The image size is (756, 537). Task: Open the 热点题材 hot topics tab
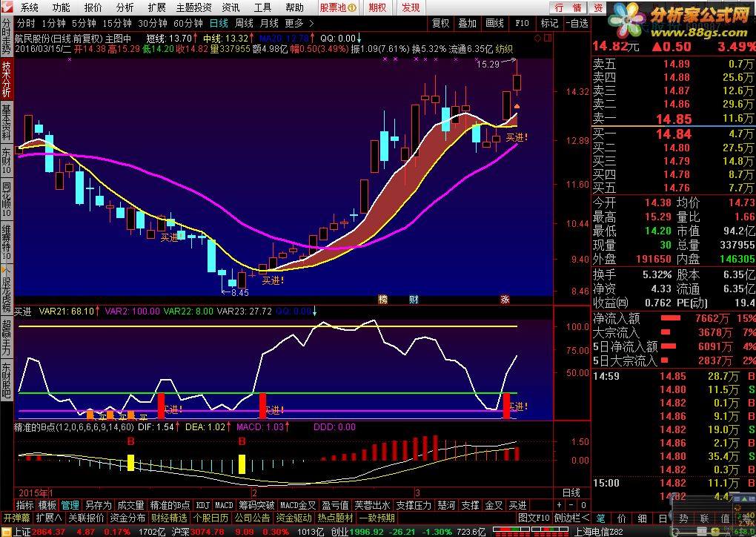(335, 518)
